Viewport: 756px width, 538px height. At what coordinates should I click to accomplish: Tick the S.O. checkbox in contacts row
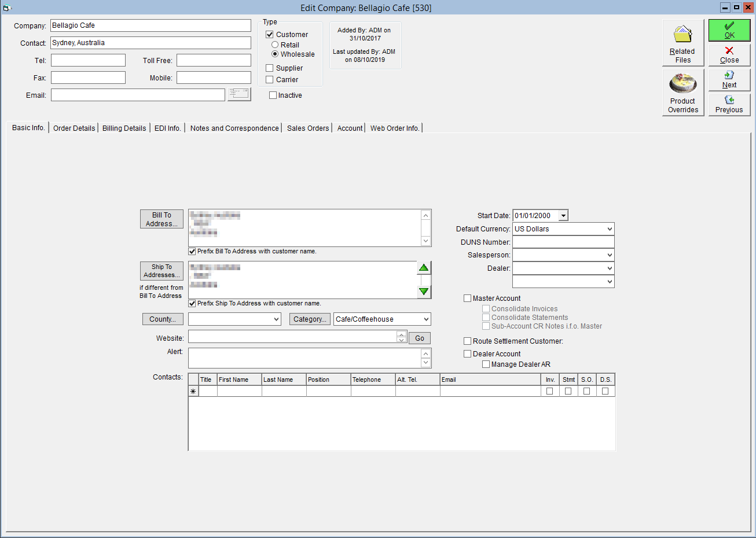coord(587,391)
